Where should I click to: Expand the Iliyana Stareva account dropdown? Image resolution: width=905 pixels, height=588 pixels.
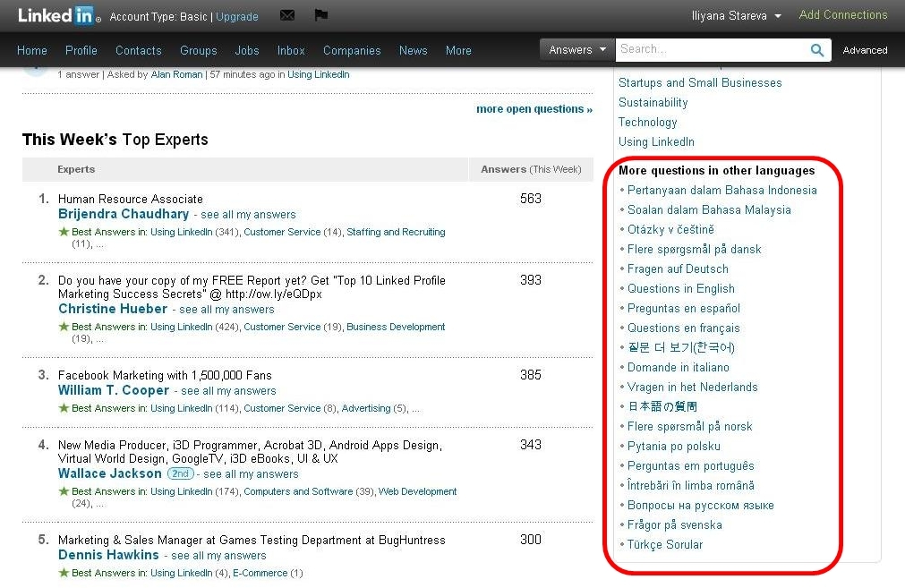pos(737,16)
